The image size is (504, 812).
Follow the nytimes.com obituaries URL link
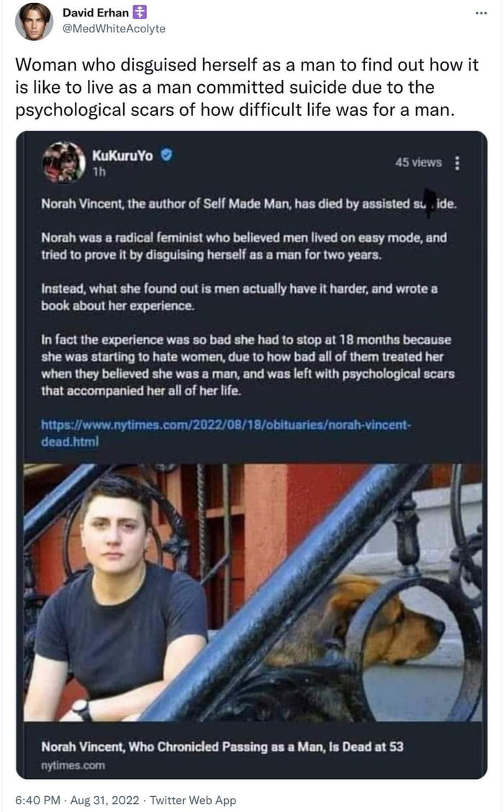tap(226, 433)
